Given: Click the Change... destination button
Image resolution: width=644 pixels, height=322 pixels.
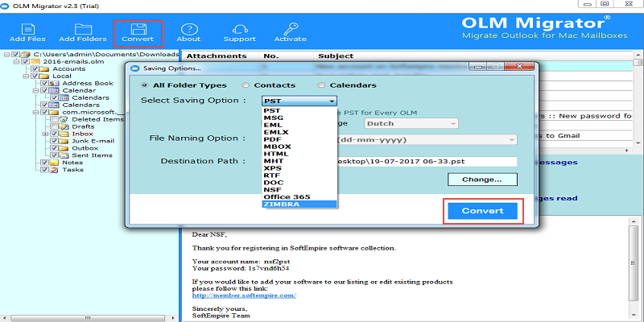Looking at the screenshot, I should 482,180.
